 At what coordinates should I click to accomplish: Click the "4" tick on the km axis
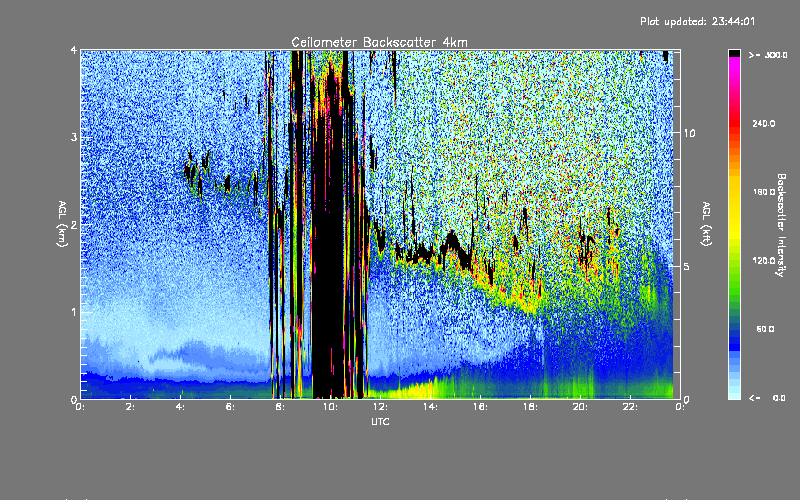74,51
